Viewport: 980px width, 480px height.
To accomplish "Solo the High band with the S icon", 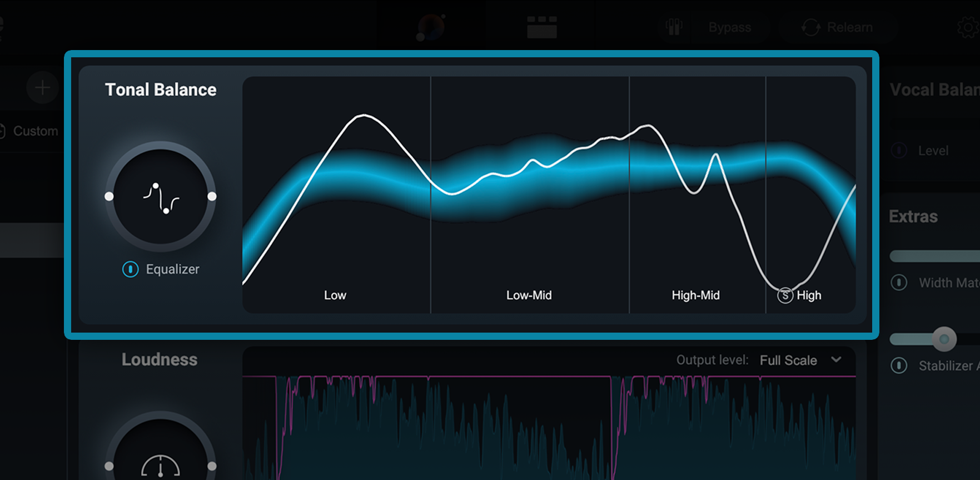I will [785, 295].
